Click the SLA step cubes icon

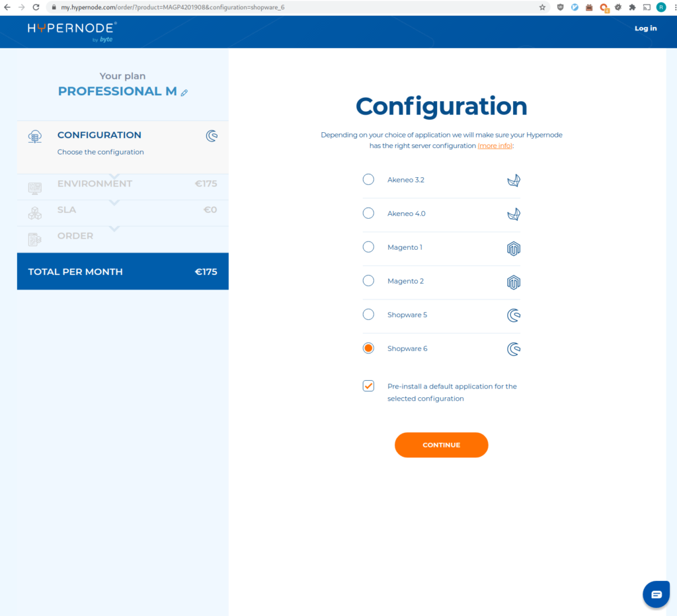tap(35, 213)
